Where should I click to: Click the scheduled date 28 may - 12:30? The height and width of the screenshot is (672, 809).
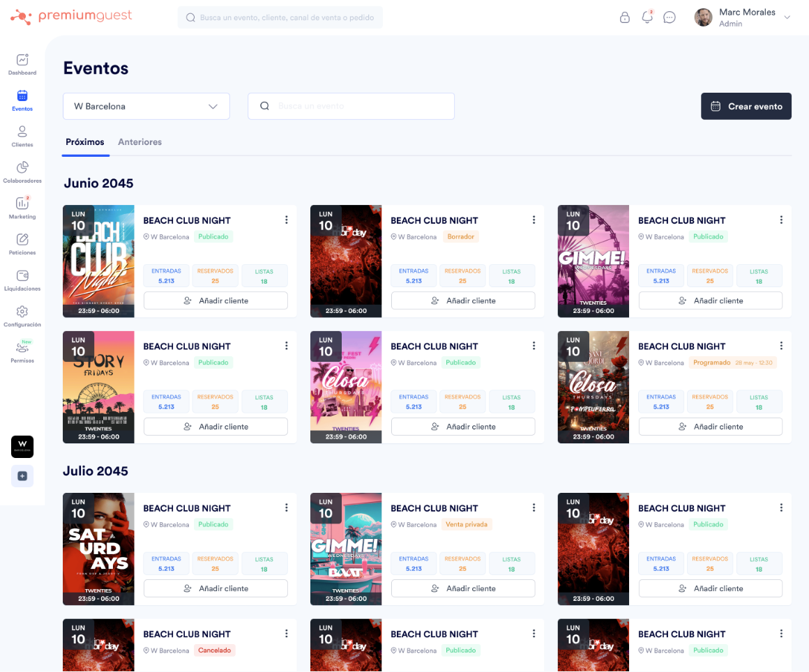[754, 362]
